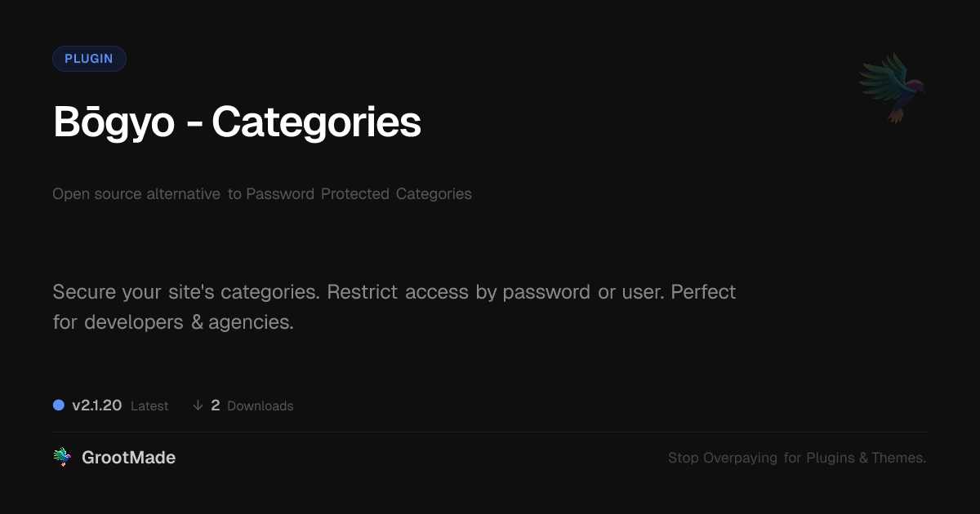Click the small GrootMade bird logo
980x514 pixels.
tap(62, 458)
